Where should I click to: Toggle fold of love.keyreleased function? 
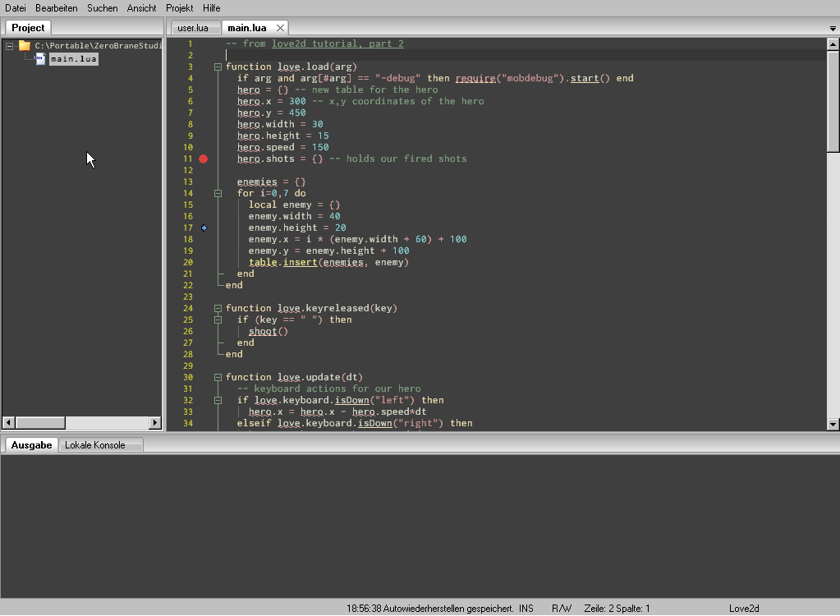[218, 308]
